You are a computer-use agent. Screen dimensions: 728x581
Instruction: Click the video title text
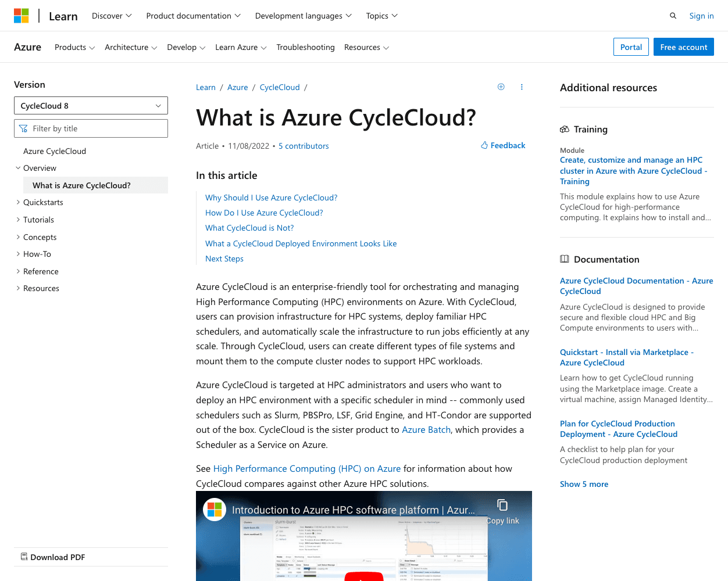click(354, 510)
